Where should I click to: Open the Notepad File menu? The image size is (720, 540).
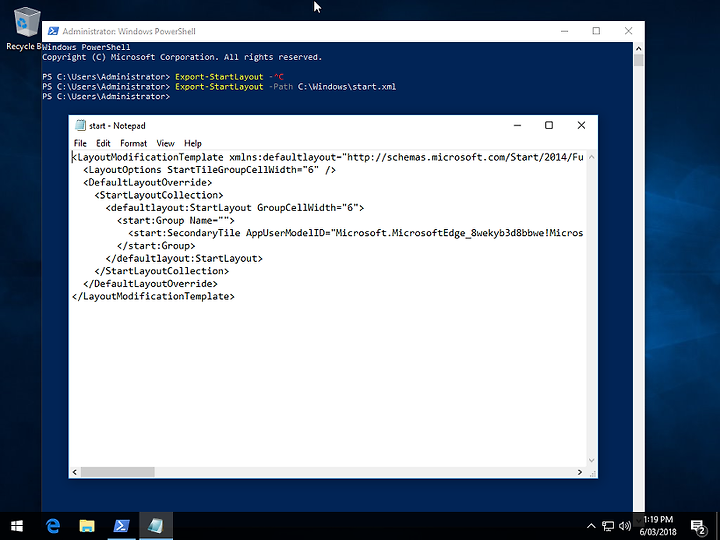coord(80,143)
